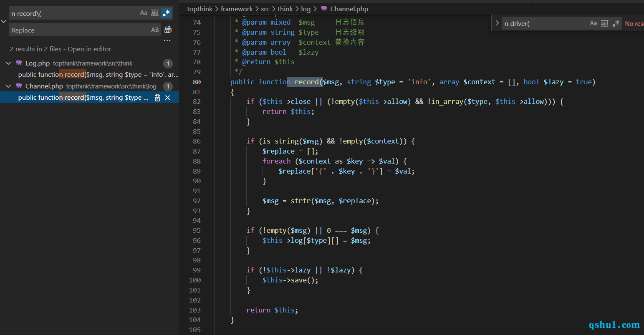Click Replace icon on selected Channel.php match
644x335 pixels.
click(x=157, y=98)
